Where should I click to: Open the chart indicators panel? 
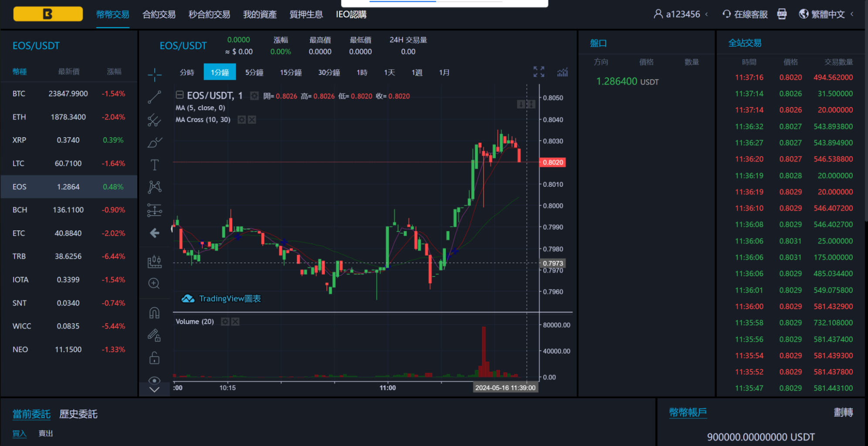click(563, 72)
